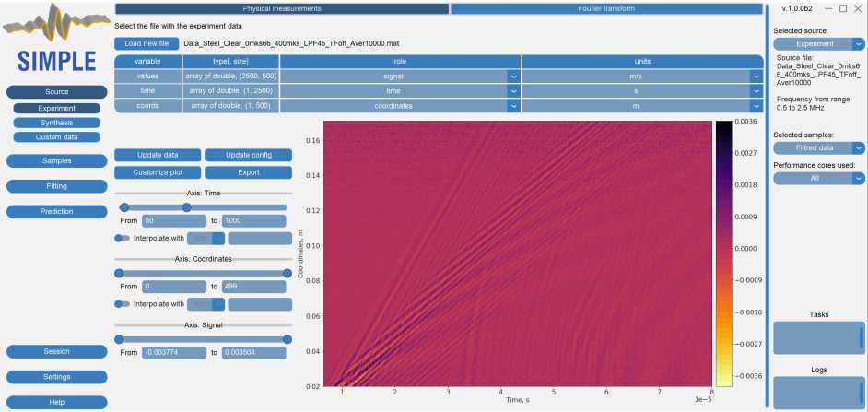Toggle Interpolate switch under Time axis
This screenshot has height=412, width=868.
(122, 238)
